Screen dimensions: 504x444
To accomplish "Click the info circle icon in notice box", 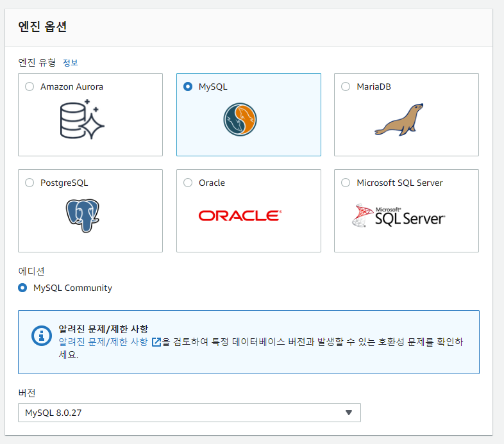I will tap(42, 336).
